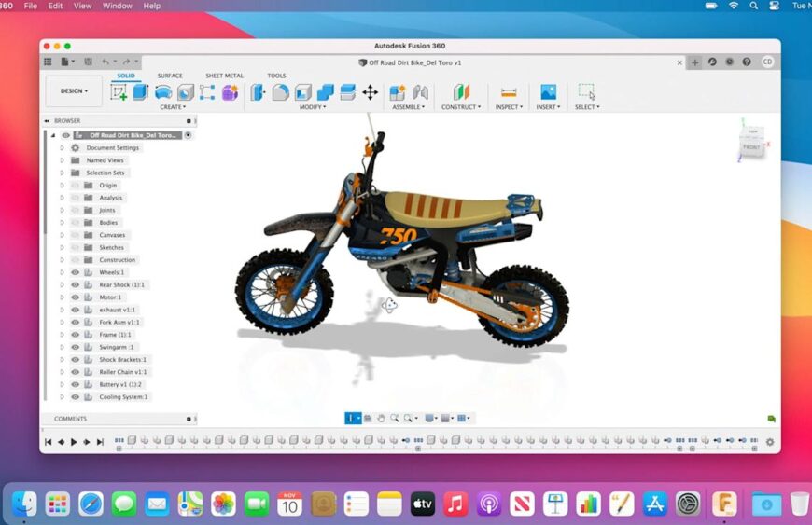
Task: Expand the Bodies folder
Action: tap(62, 223)
